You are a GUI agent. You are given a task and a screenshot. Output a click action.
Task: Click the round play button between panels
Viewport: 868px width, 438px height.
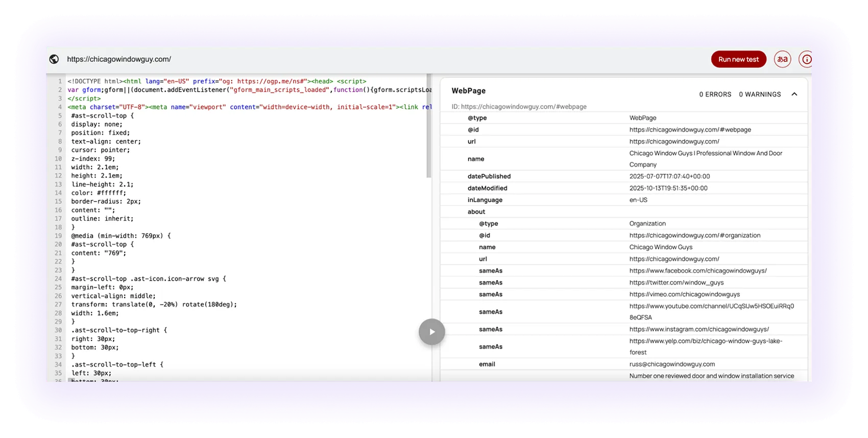[432, 332]
